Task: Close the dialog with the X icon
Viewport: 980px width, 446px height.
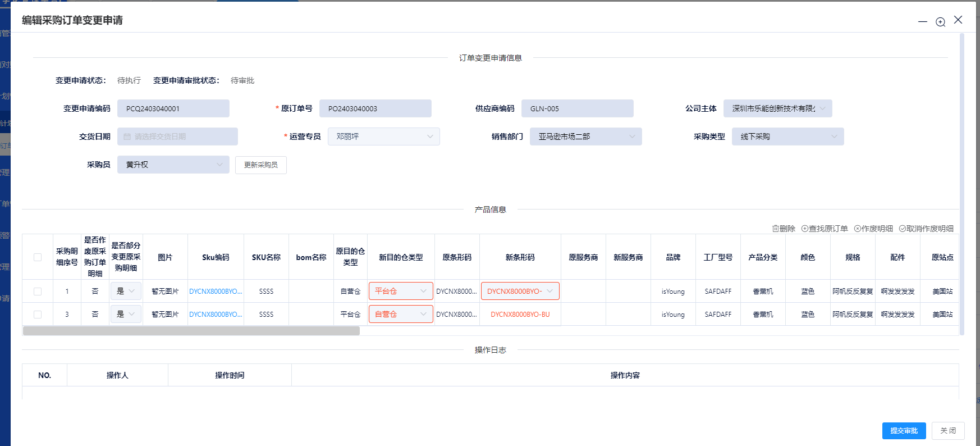Action: [x=958, y=20]
